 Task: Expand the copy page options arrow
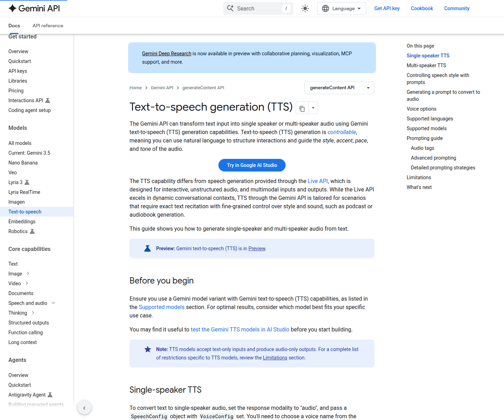click(x=313, y=108)
